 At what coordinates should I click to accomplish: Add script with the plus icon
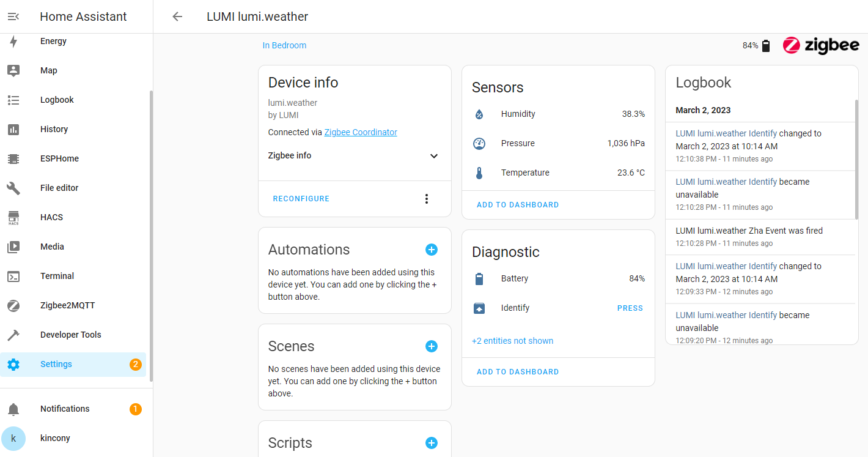tap(432, 443)
